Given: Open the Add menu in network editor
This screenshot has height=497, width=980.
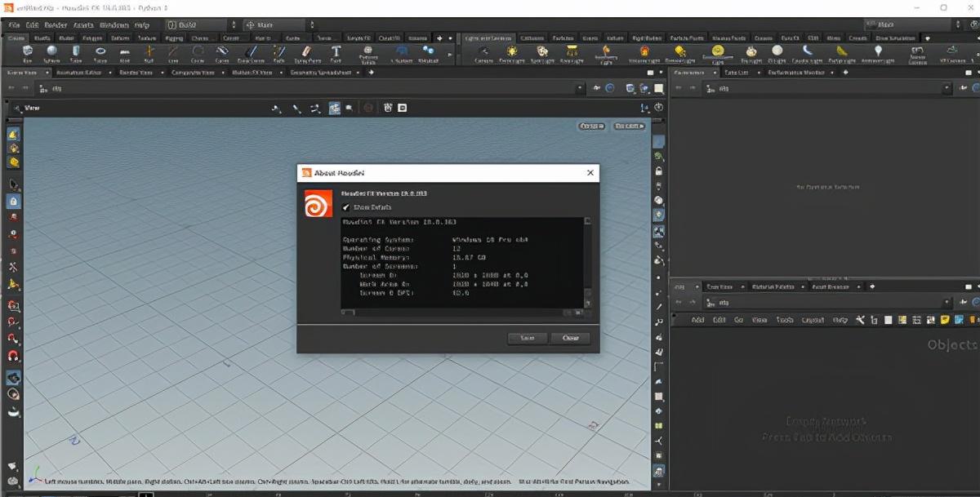Looking at the screenshot, I should tap(697, 320).
